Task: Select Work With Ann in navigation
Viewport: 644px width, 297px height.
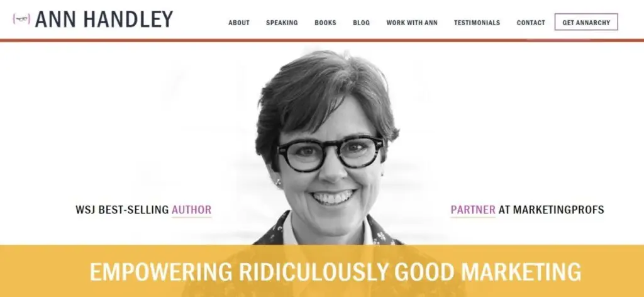Action: click(412, 23)
